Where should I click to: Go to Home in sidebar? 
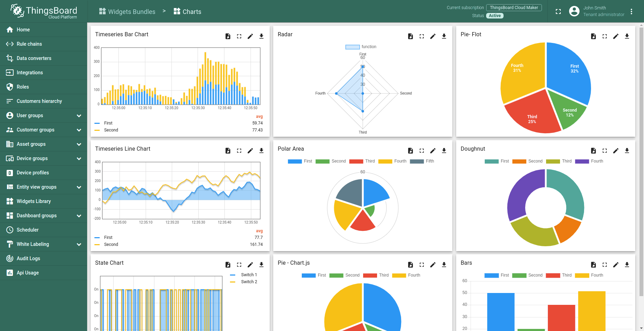[44, 30]
